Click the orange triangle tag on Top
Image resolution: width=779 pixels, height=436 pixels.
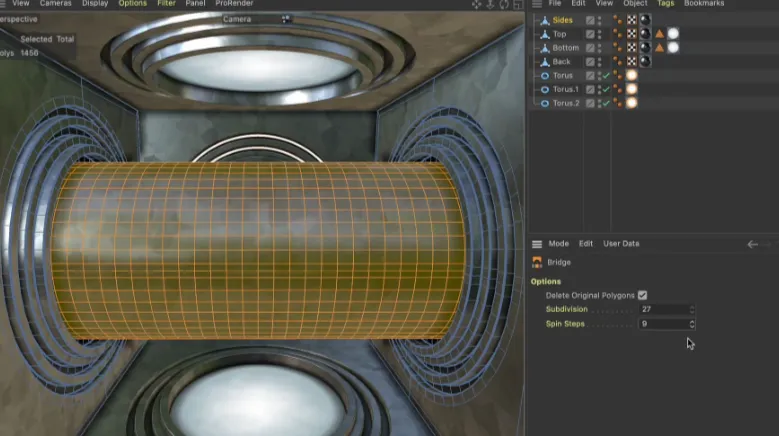pos(660,34)
